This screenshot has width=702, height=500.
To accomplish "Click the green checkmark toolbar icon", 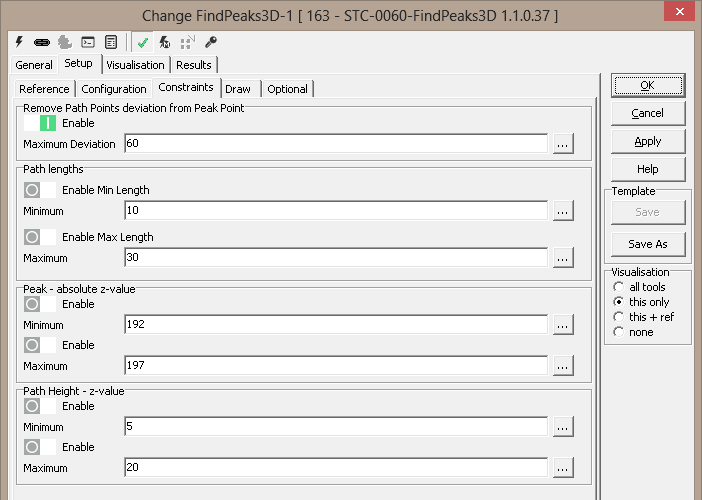I will point(143,43).
